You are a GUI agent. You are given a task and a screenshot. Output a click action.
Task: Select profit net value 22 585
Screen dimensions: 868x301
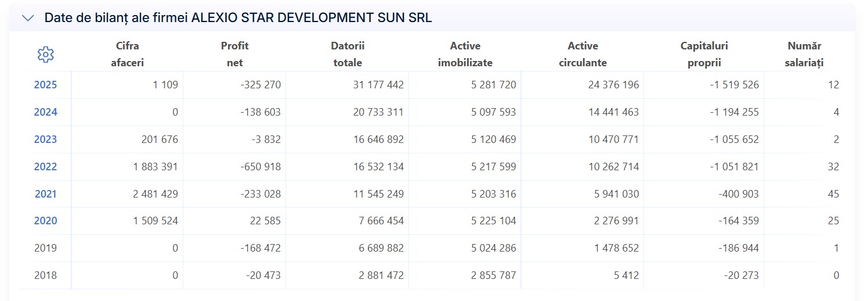click(265, 221)
